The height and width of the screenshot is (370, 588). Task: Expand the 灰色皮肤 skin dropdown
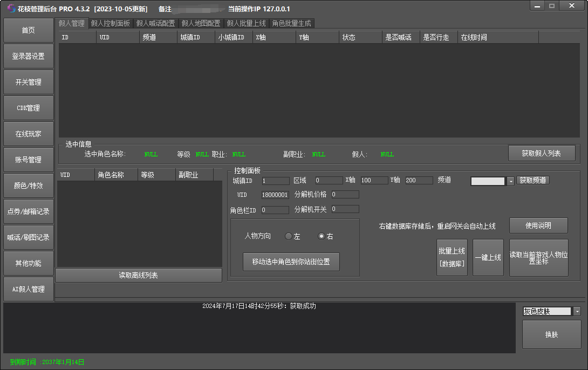[x=577, y=311]
